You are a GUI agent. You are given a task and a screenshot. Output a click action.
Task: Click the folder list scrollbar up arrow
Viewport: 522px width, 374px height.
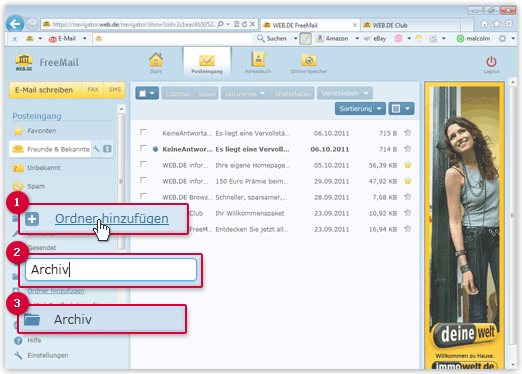[121, 109]
